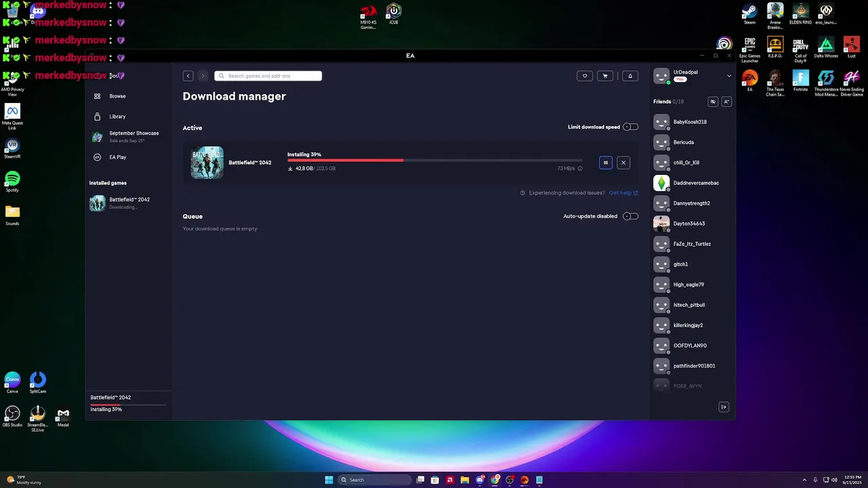Click the UrDeadpal profile avatar
Screen dimensions: 868x488
click(661, 76)
